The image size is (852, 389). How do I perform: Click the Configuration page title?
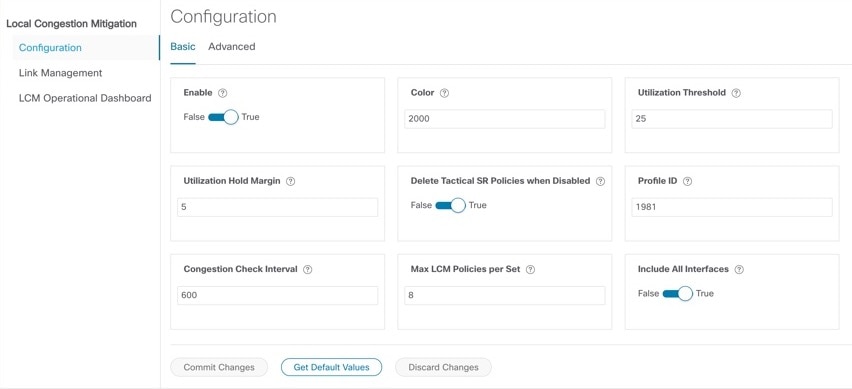click(223, 16)
